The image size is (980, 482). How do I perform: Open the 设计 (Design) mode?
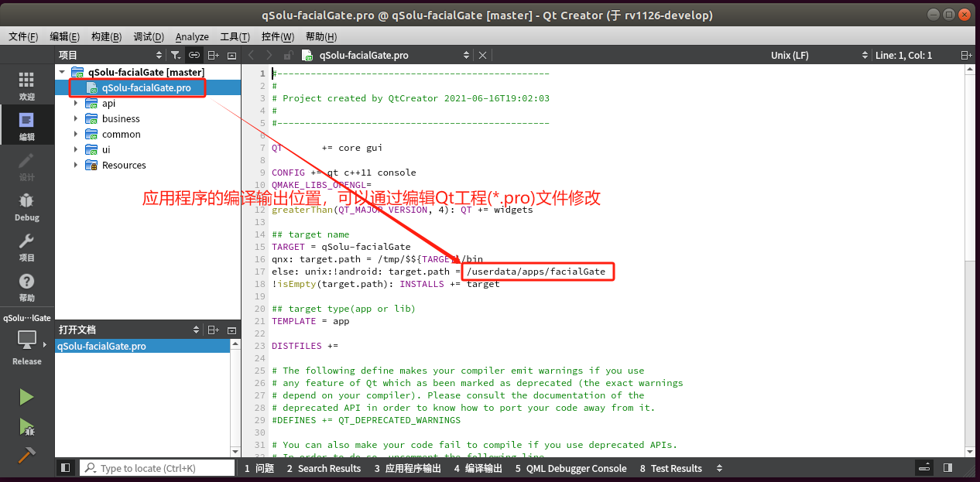click(x=26, y=166)
